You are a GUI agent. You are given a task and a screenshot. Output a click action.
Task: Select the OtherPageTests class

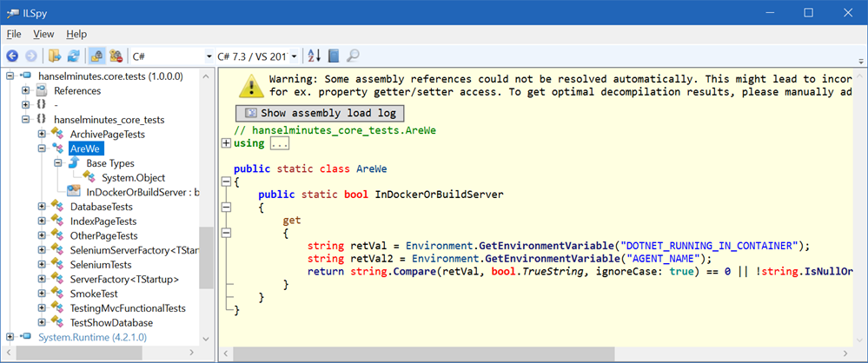click(104, 235)
